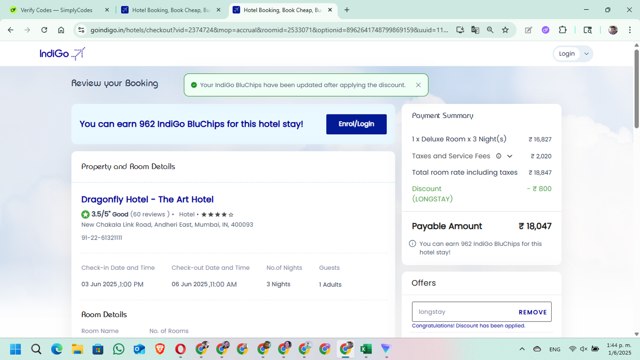The height and width of the screenshot is (360, 640).
Task: Open the zoom magnifier in address bar
Action: [490, 30]
